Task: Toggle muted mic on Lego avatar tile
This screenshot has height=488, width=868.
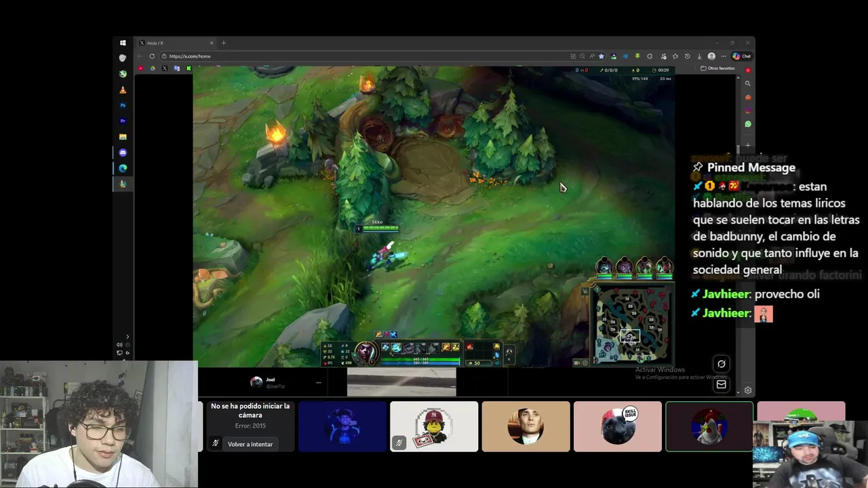Action: 399,443
